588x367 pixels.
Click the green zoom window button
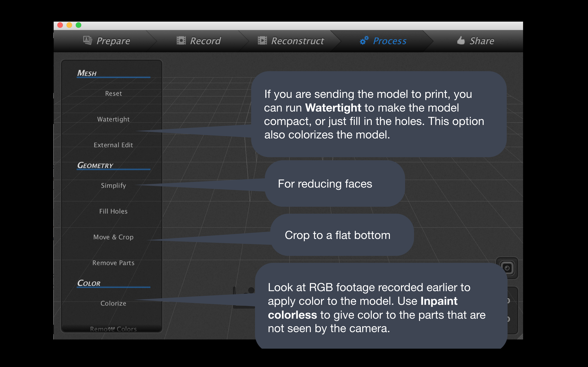[78, 25]
